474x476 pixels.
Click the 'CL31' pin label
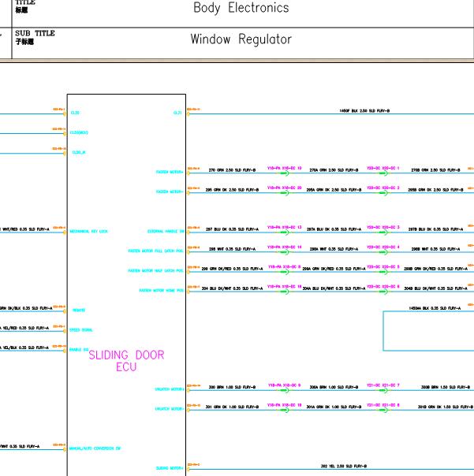(177, 113)
